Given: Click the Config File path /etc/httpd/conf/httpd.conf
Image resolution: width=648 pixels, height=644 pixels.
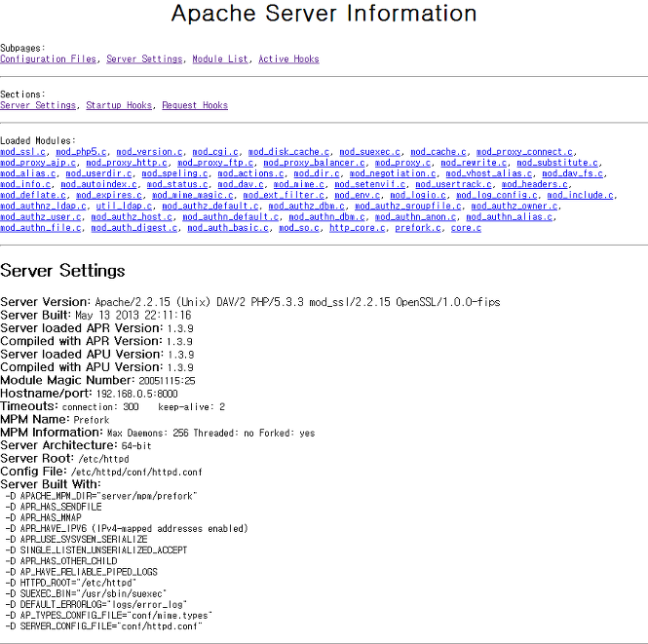Looking at the screenshot, I should pyautogui.click(x=136, y=472).
